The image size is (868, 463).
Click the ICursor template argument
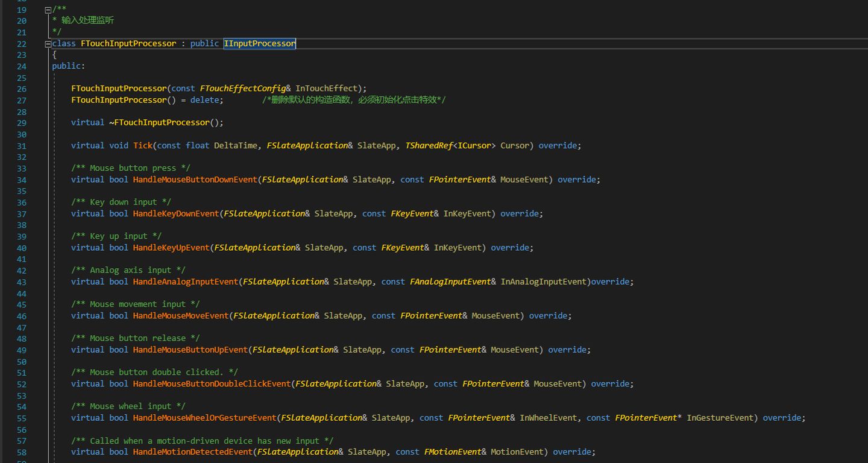coord(475,145)
